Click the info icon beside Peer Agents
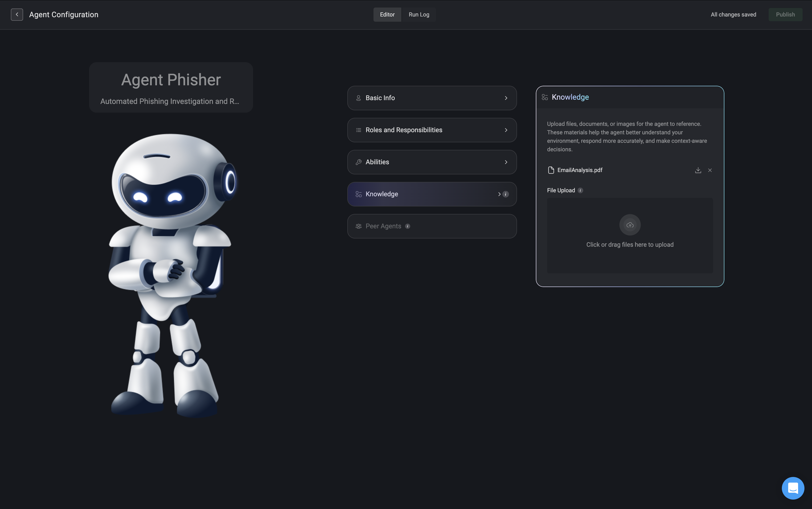Image resolution: width=812 pixels, height=509 pixels. (x=407, y=226)
